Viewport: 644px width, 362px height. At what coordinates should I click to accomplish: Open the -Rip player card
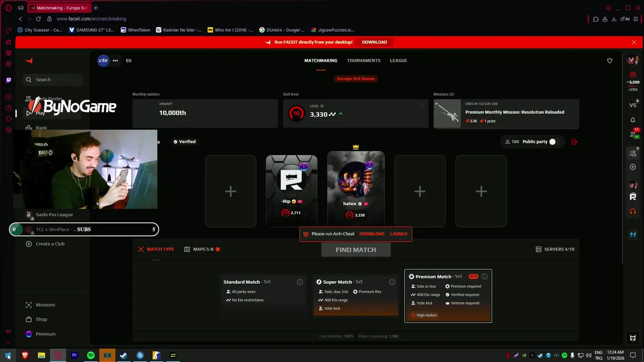[292, 191]
